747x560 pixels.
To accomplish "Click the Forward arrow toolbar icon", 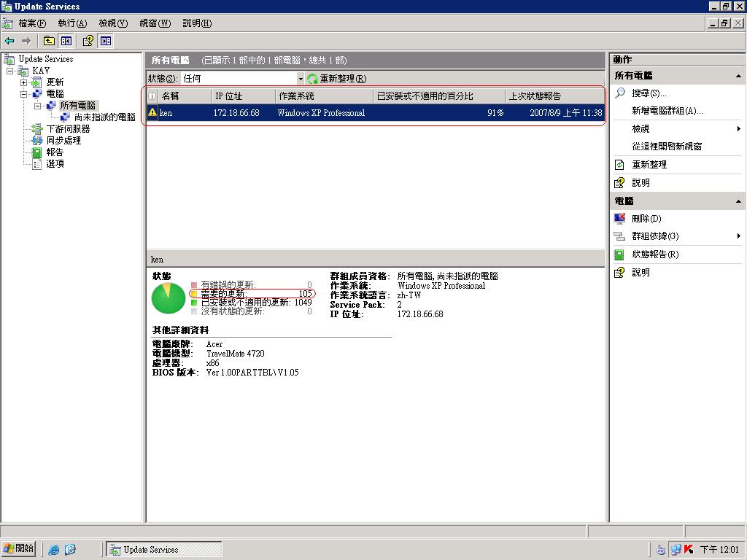I will coord(26,41).
